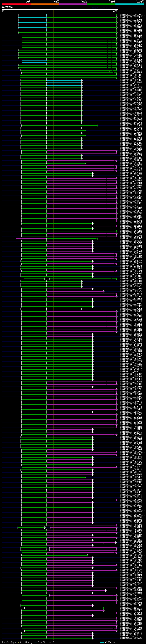Open hit UniRef100_Q5HNY7
This screenshot has height=644, width=146.
point(131,366)
